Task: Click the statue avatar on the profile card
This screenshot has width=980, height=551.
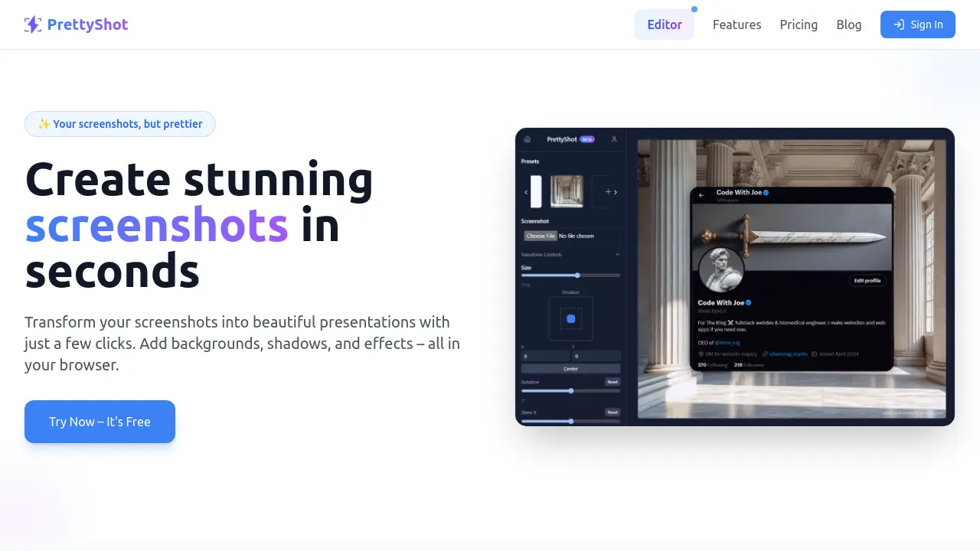Action: 720,270
